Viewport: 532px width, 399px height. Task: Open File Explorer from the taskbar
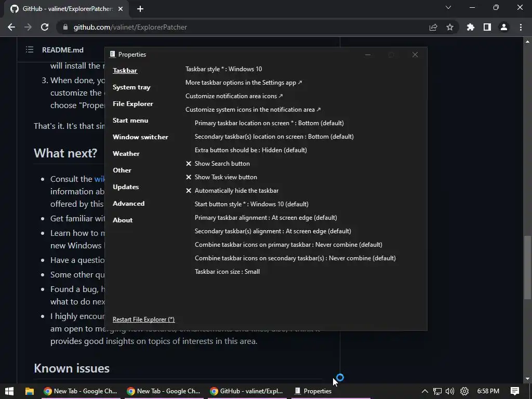tap(30, 391)
